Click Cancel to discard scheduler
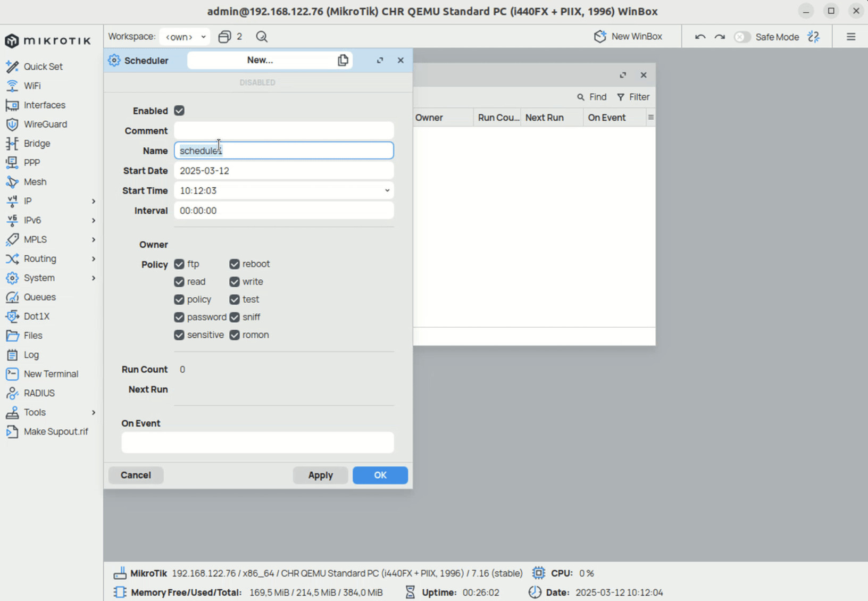Image resolution: width=868 pixels, height=601 pixels. click(136, 475)
